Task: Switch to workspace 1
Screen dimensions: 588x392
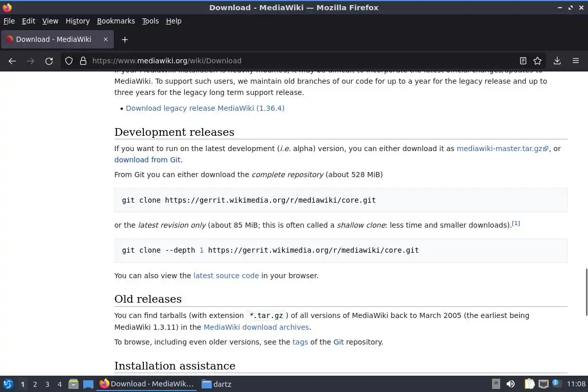Action: [x=22, y=384]
